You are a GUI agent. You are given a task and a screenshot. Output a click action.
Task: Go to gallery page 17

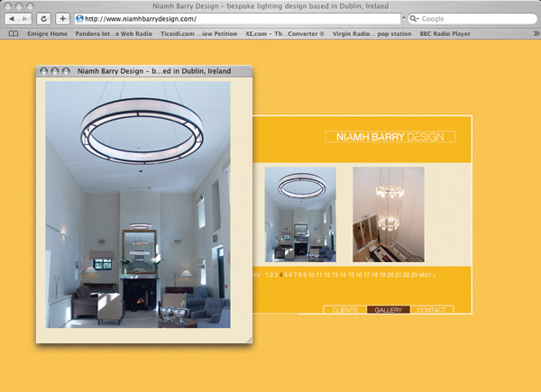[x=367, y=275]
